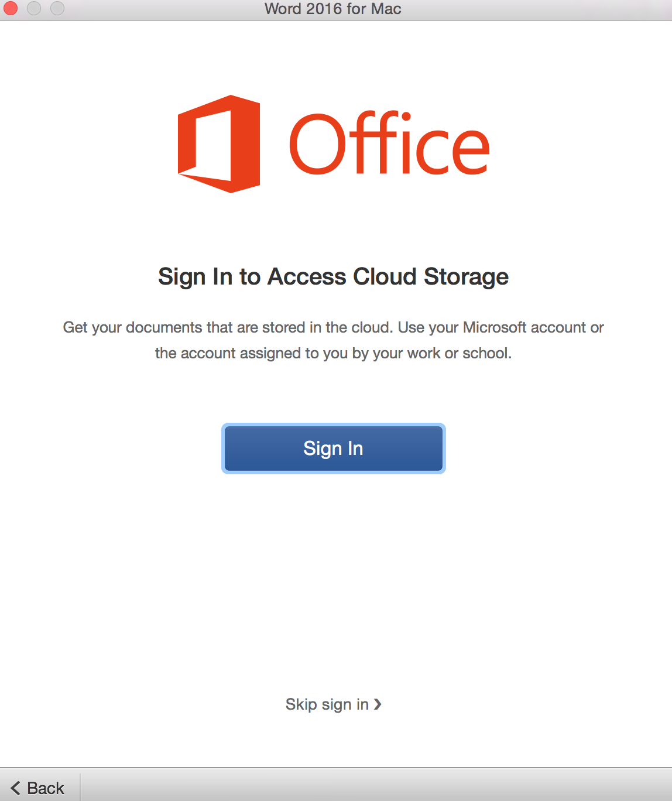
Task: Go back using the Back button
Action: tap(37, 788)
